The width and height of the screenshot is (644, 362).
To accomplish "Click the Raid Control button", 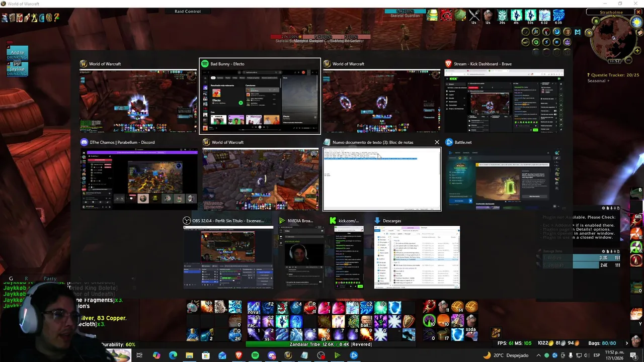I will click(x=188, y=11).
